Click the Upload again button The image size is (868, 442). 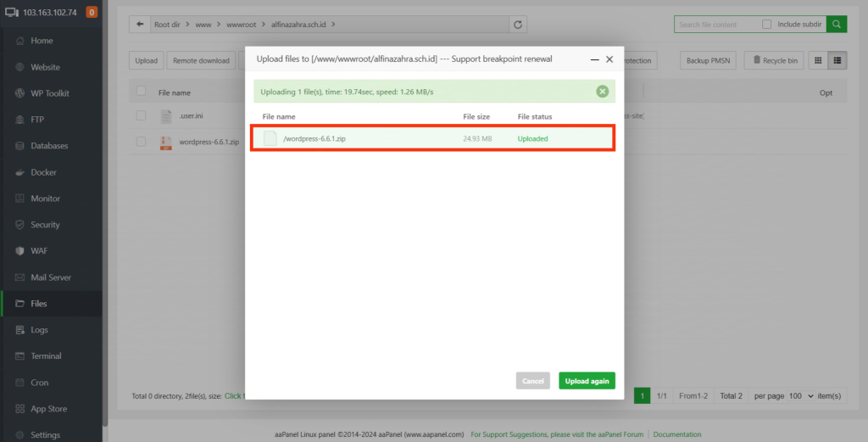pos(587,381)
